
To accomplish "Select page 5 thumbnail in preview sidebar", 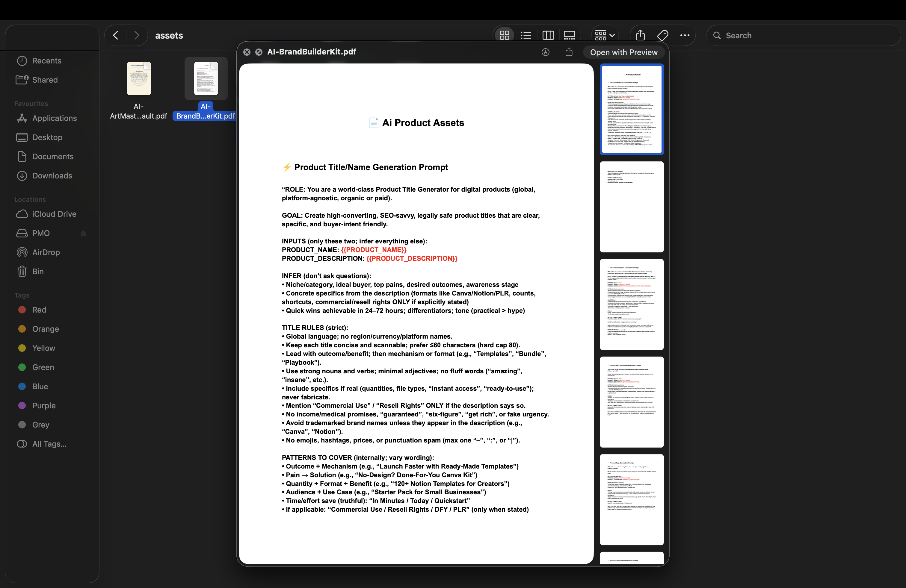I will coord(632,499).
